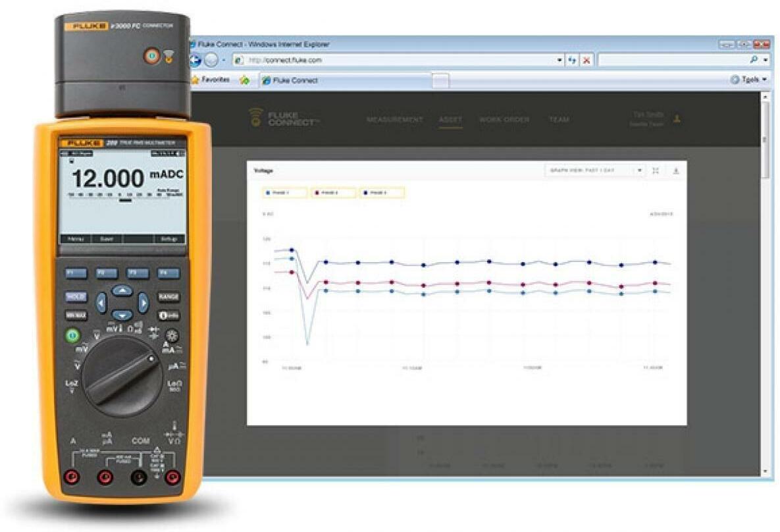780x532 pixels.
Task: Open the WORK ORDER navigation item
Action: (x=504, y=119)
